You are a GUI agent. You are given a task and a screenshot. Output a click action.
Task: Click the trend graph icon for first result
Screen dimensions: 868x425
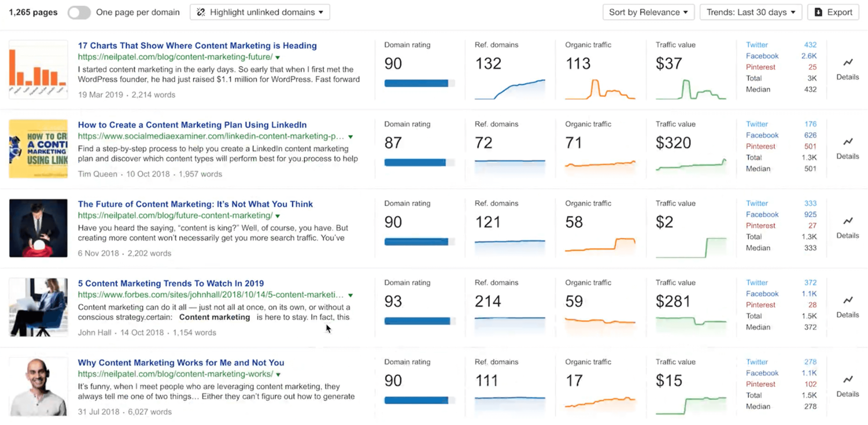848,63
